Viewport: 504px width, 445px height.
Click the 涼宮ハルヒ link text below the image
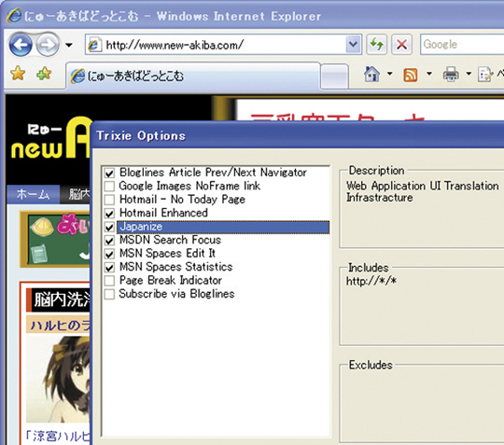58,436
